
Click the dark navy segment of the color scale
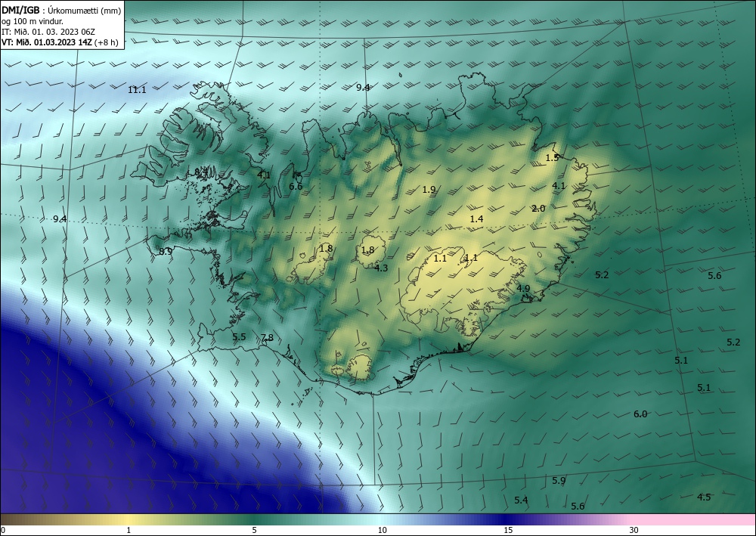pos(507,519)
